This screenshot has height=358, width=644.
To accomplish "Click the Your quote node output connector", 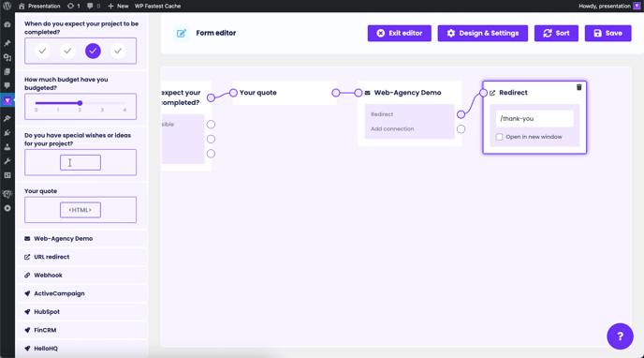I will 336,93.
